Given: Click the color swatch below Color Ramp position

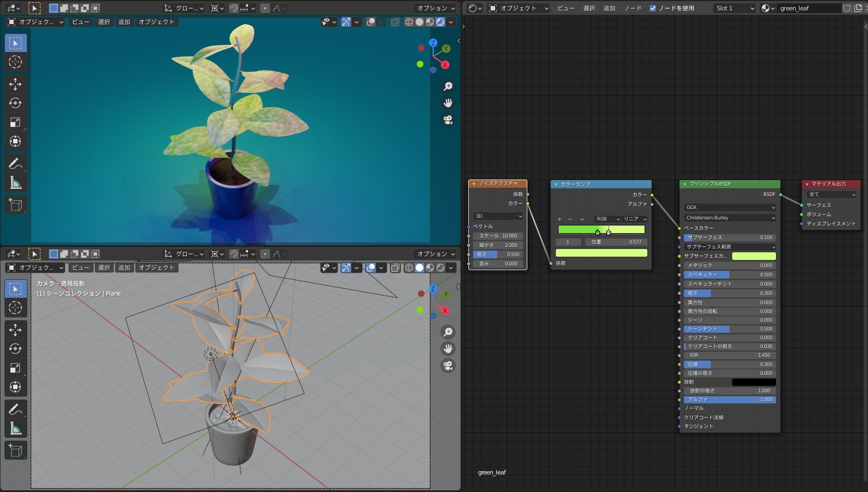Looking at the screenshot, I should 601,253.
